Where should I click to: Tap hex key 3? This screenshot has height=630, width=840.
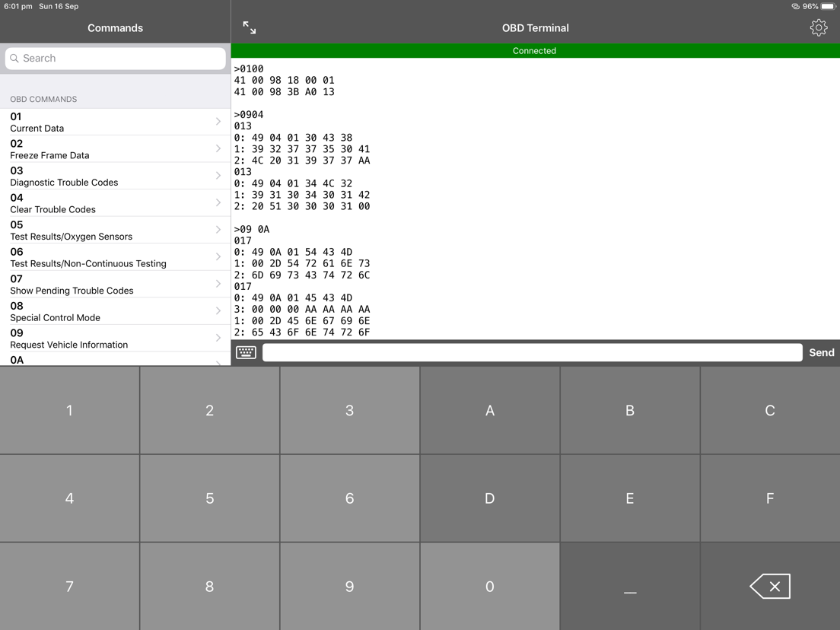(350, 410)
